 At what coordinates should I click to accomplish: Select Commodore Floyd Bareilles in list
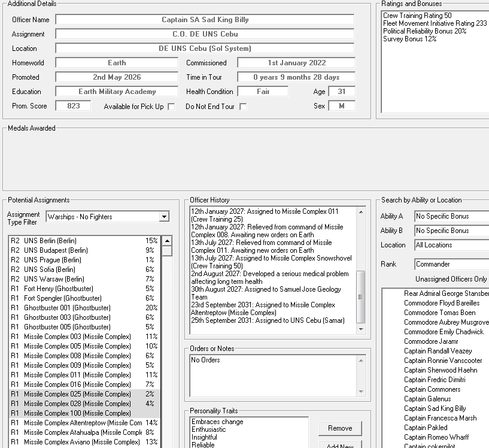[x=442, y=303]
